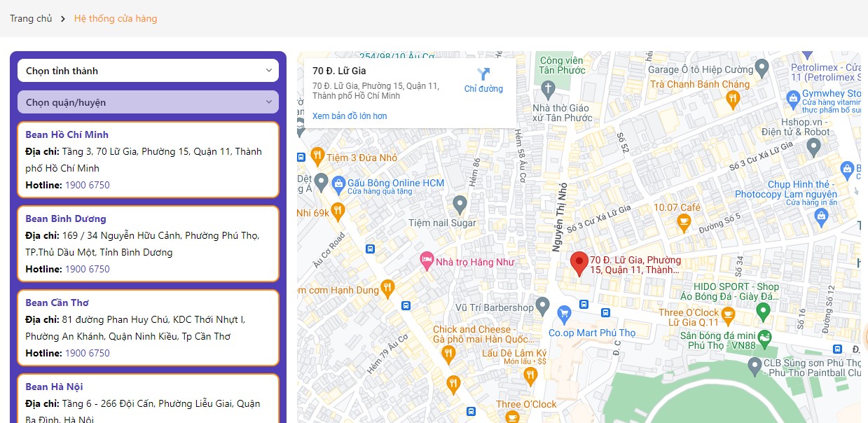Open the Chọn quận/huyện dropdown
Image resolution: width=868 pixels, height=423 pixels.
pos(148,102)
